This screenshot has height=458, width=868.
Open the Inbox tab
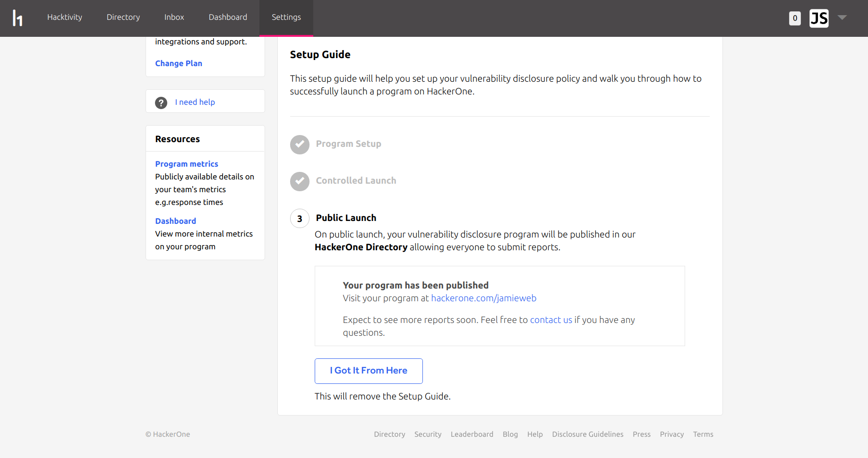174,17
